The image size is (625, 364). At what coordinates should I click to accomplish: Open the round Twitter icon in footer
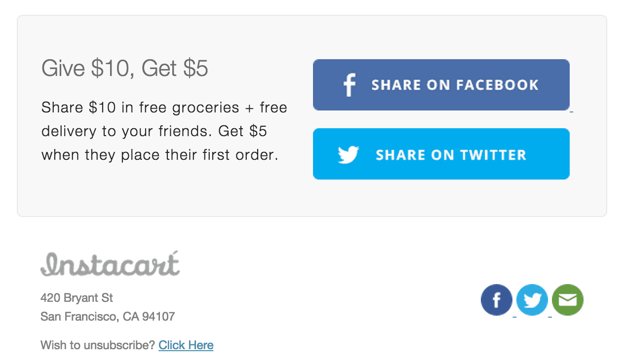coord(532,300)
